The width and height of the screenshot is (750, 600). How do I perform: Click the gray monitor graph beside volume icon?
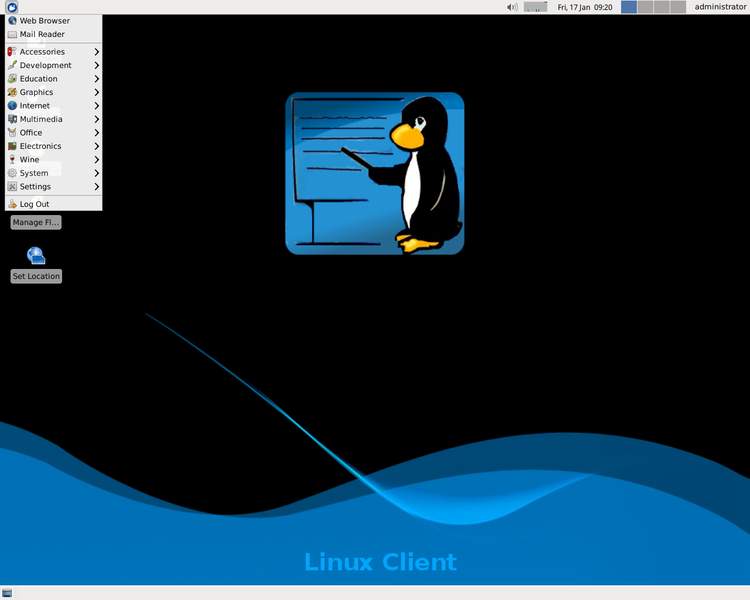(535, 7)
